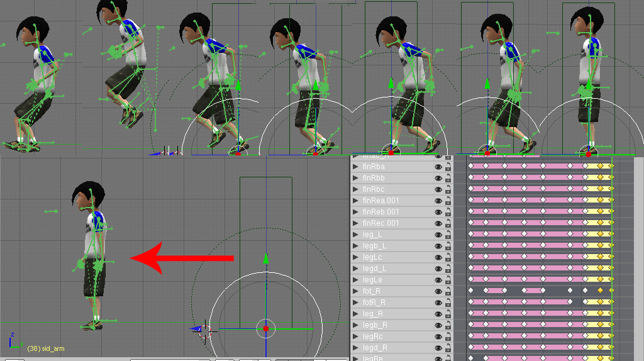The height and width of the screenshot is (361, 644).
Task: Select the legLe channel name
Action: click(x=372, y=280)
